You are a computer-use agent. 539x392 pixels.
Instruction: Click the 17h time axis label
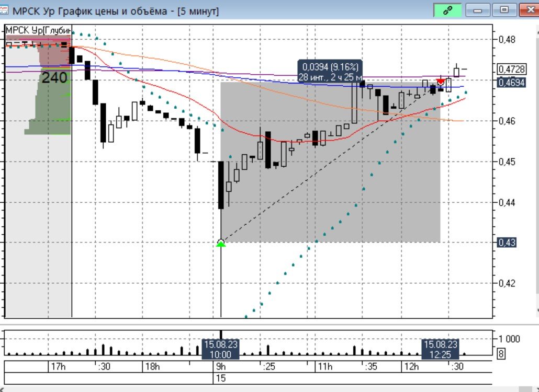coord(58,366)
